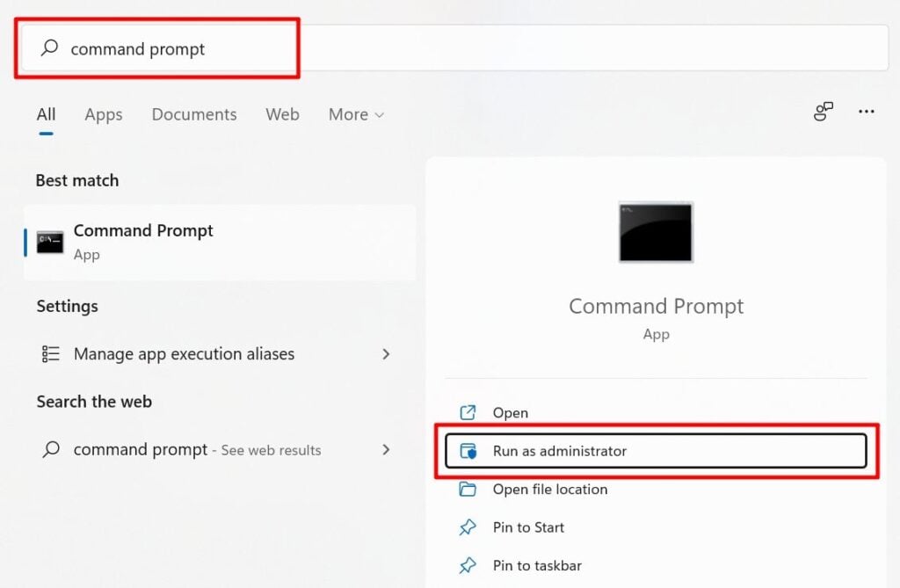Viewport: 900px width, 588px height.
Task: Switch to the Apps tab
Action: pyautogui.click(x=104, y=114)
